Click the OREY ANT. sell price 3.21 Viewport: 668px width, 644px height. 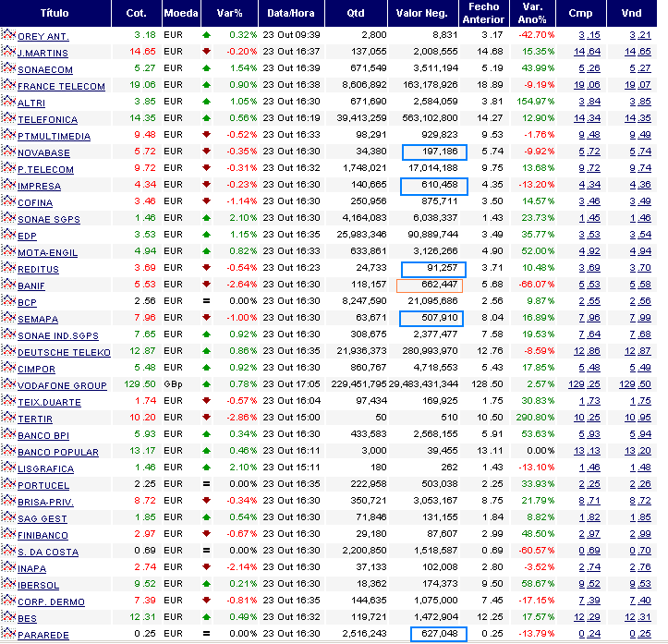click(640, 35)
